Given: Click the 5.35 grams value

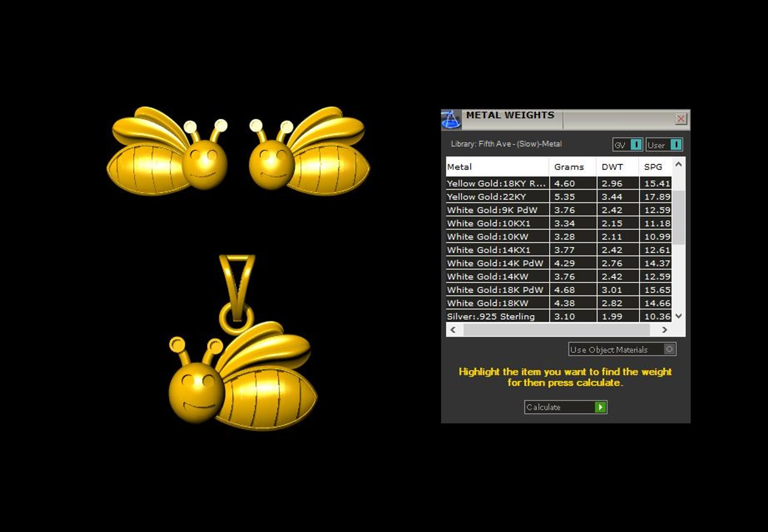Looking at the screenshot, I should coord(564,197).
